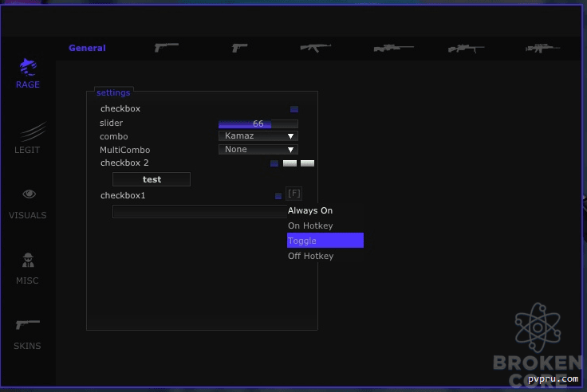Screen dimensions: 587x392
Task: Click the 'MultiCombo' label text
Action: pos(124,150)
